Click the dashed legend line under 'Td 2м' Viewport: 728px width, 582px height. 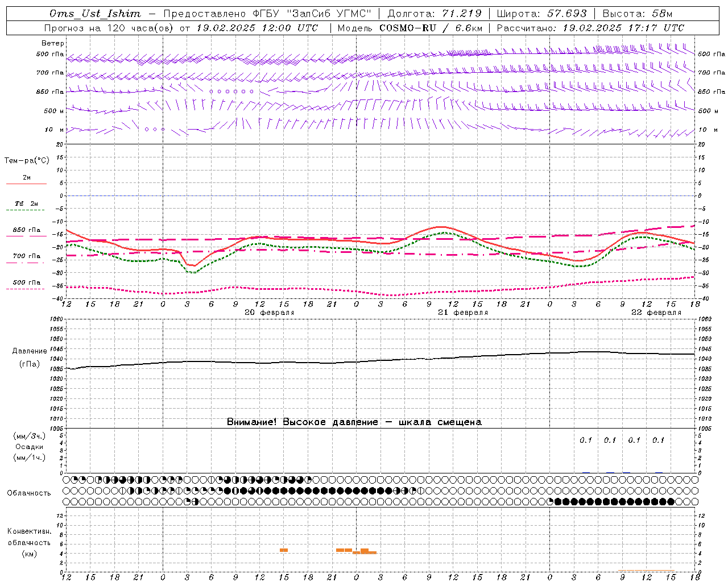(26, 210)
